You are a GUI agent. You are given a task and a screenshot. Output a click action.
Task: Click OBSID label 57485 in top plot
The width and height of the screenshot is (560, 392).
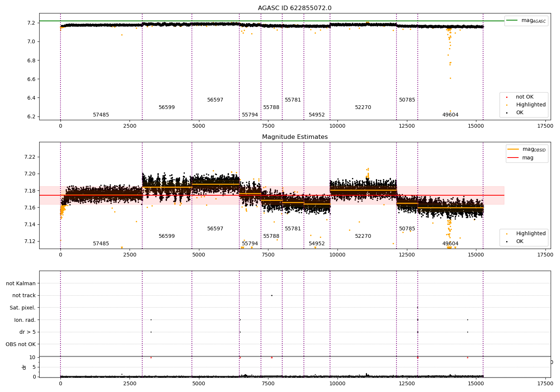tap(101, 115)
